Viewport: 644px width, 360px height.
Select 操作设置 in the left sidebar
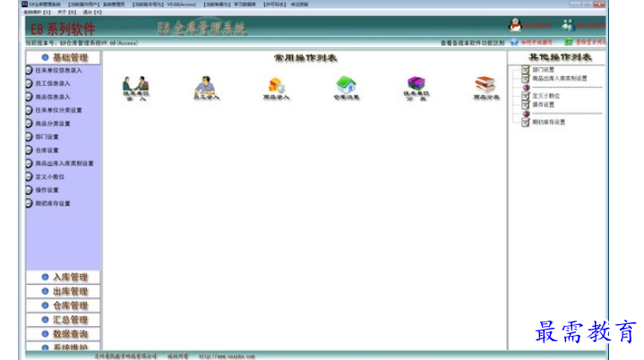coord(47,190)
